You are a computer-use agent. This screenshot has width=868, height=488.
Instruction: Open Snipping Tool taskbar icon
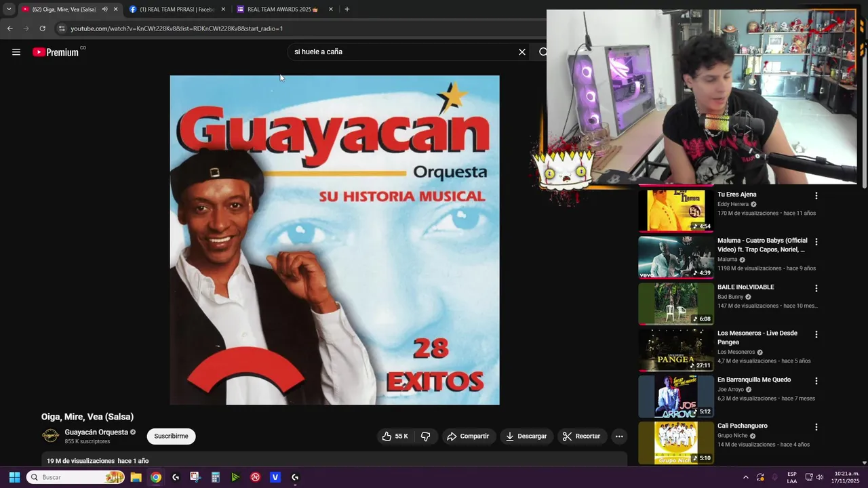click(195, 477)
